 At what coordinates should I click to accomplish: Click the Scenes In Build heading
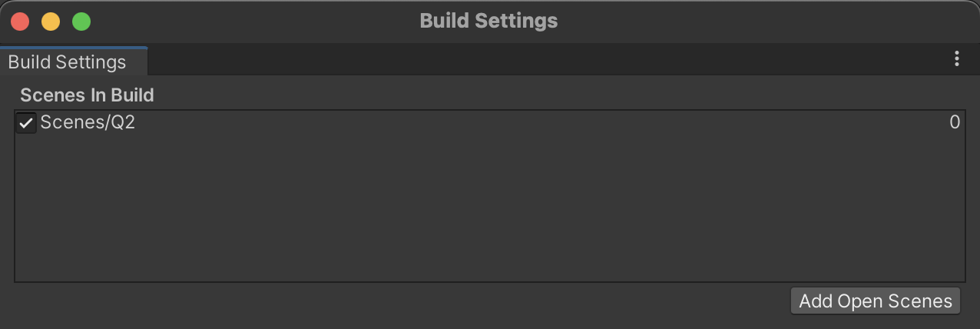point(87,95)
